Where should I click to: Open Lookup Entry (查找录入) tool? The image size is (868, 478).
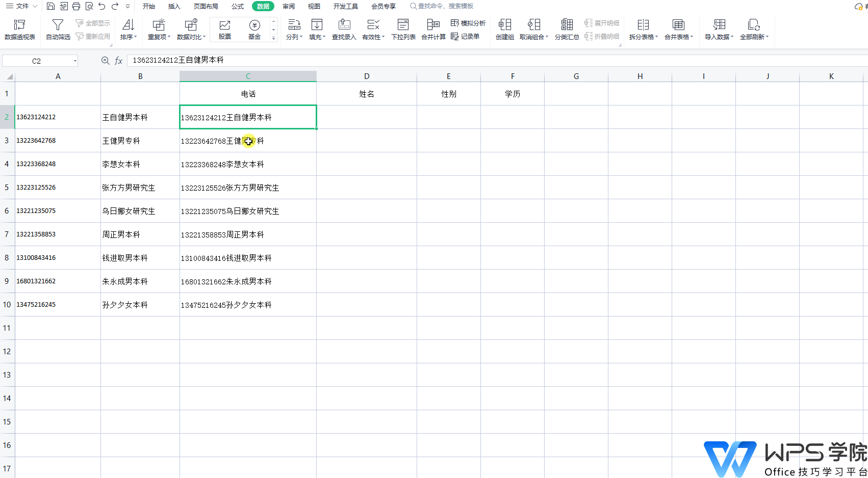[344, 30]
